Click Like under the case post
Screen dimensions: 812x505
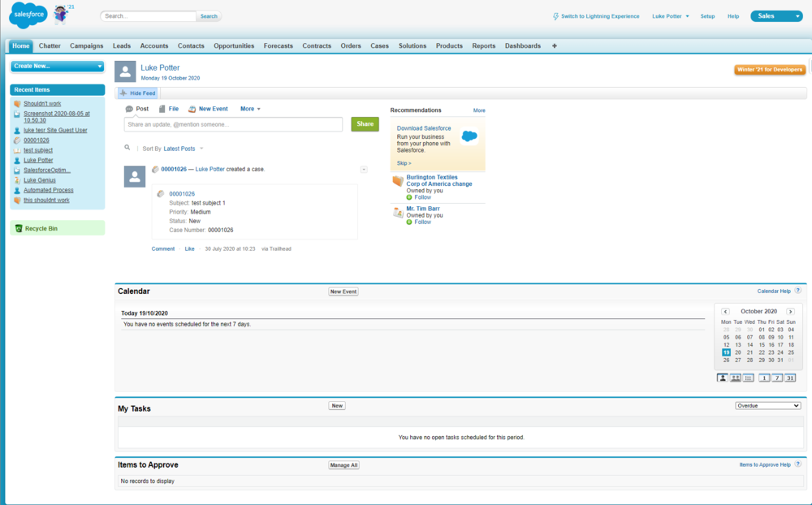coord(189,248)
